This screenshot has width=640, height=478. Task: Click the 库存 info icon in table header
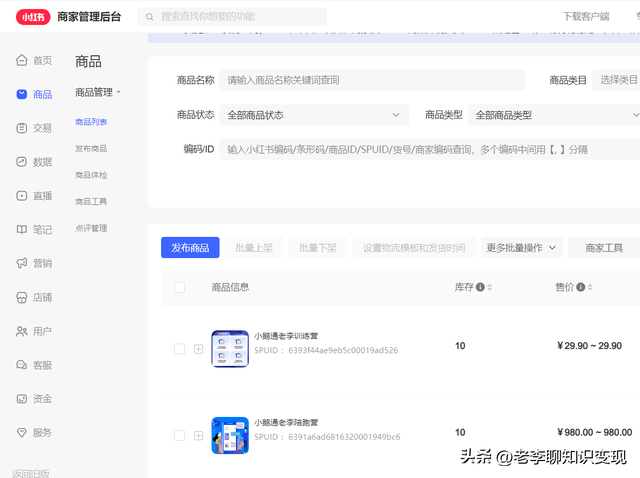click(x=481, y=288)
